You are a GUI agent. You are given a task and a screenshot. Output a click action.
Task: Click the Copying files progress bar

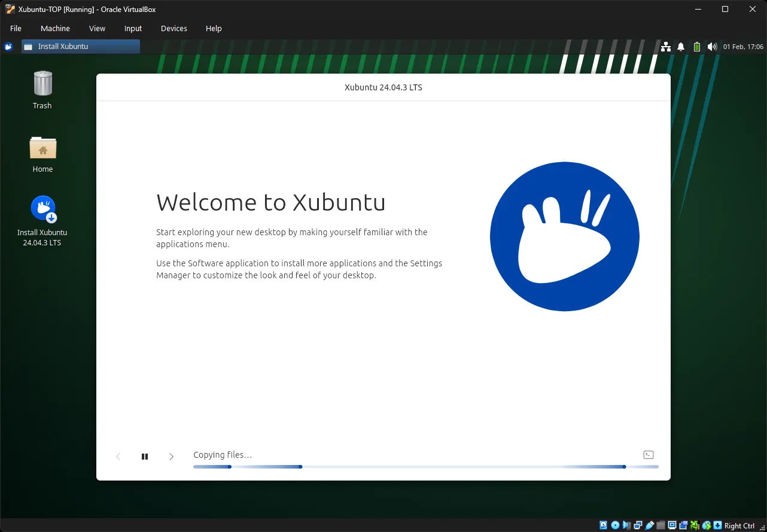[x=425, y=466]
